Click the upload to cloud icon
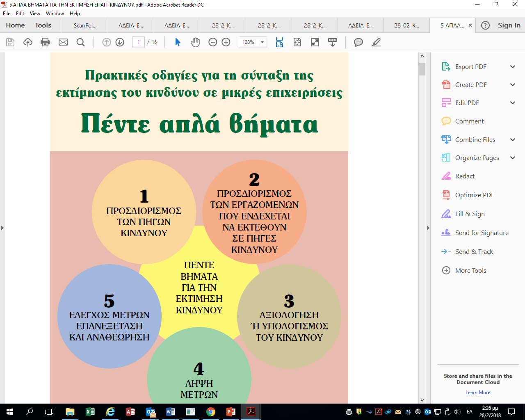This screenshot has height=420, width=525. (28, 42)
